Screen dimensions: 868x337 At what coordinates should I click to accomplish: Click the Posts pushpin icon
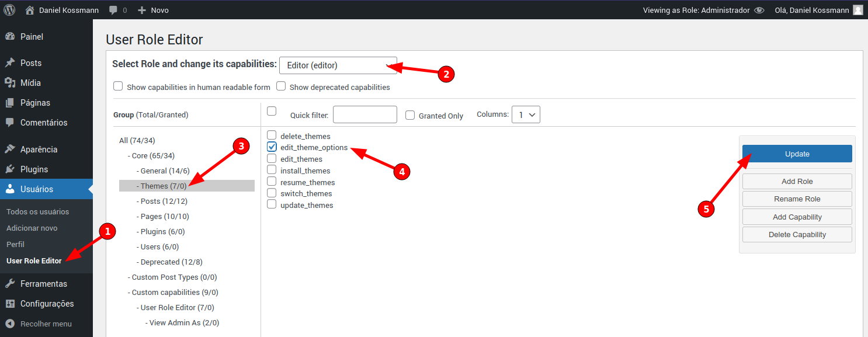(x=10, y=63)
